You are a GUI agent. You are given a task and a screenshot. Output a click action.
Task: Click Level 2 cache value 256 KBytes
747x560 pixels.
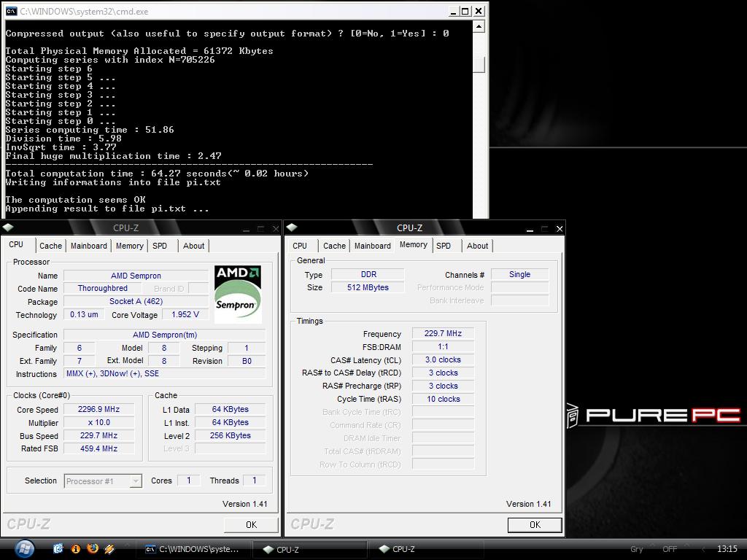(x=230, y=435)
